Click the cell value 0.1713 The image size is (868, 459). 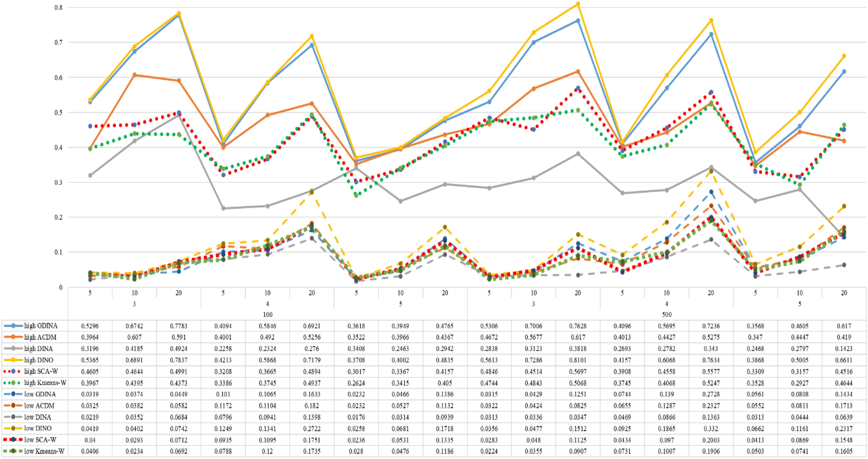coord(844,406)
